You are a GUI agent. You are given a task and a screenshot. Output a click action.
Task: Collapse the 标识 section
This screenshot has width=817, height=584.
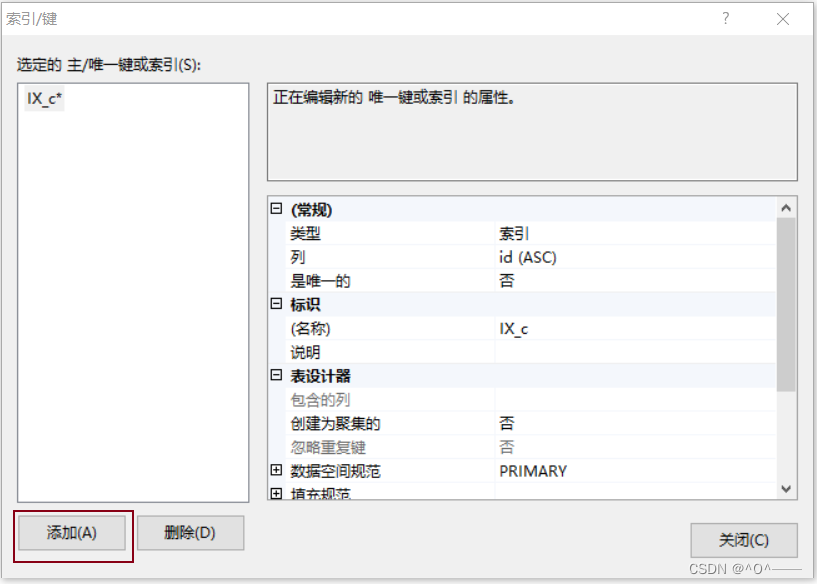276,304
